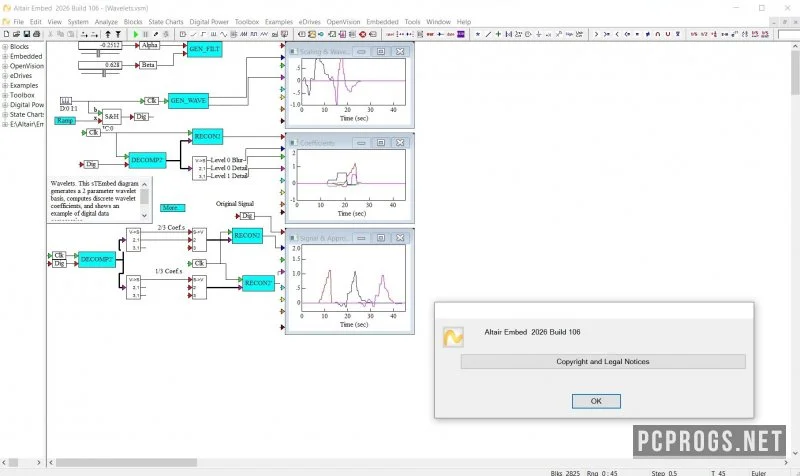This screenshot has height=476, width=800.
Task: Open the Digital Power menu
Action: (209, 22)
